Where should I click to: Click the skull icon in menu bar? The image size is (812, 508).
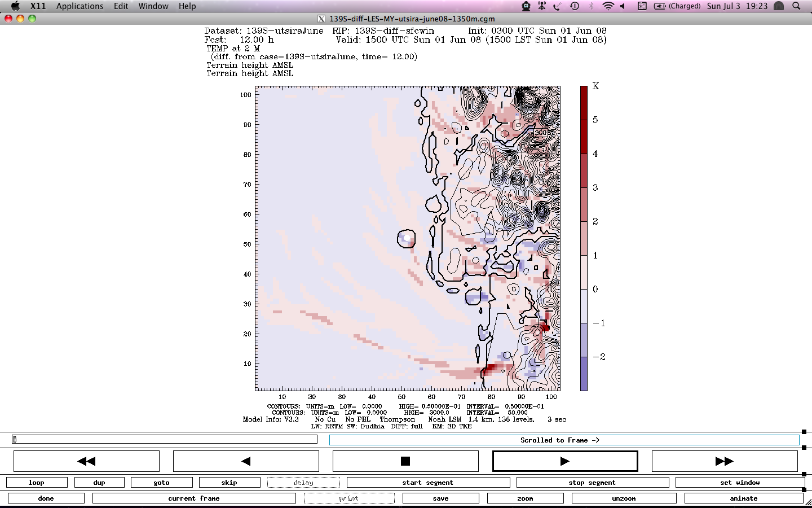526,6
